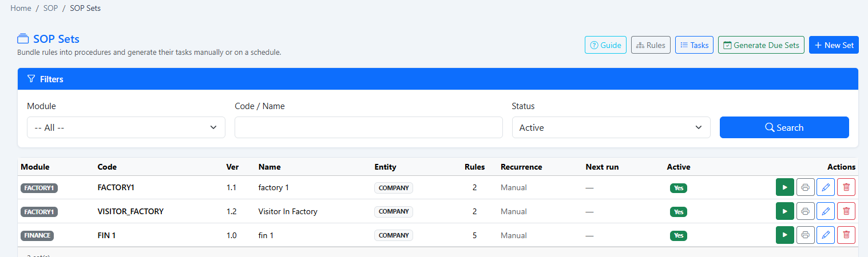The width and height of the screenshot is (868, 257).
Task: Print the FACTORY1 set
Action: tap(805, 187)
